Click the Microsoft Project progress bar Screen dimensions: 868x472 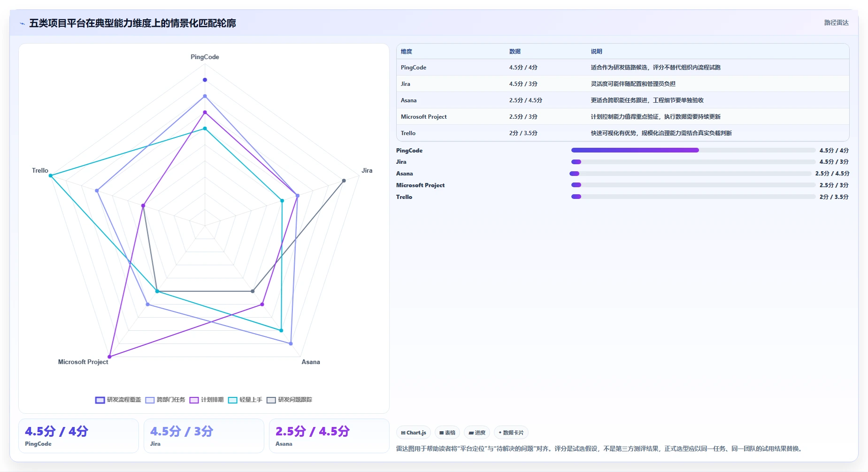pos(693,185)
